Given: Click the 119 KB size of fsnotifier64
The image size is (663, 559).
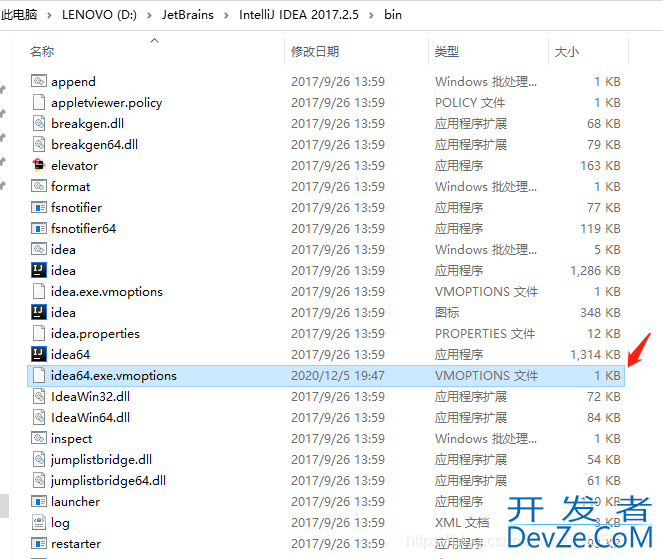Looking at the screenshot, I should (x=600, y=228).
